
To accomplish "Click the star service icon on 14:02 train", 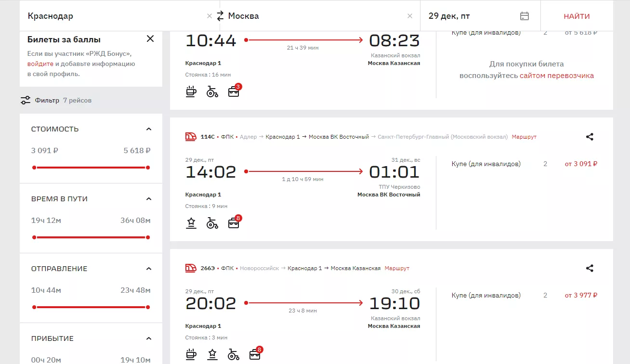I will point(191,223).
